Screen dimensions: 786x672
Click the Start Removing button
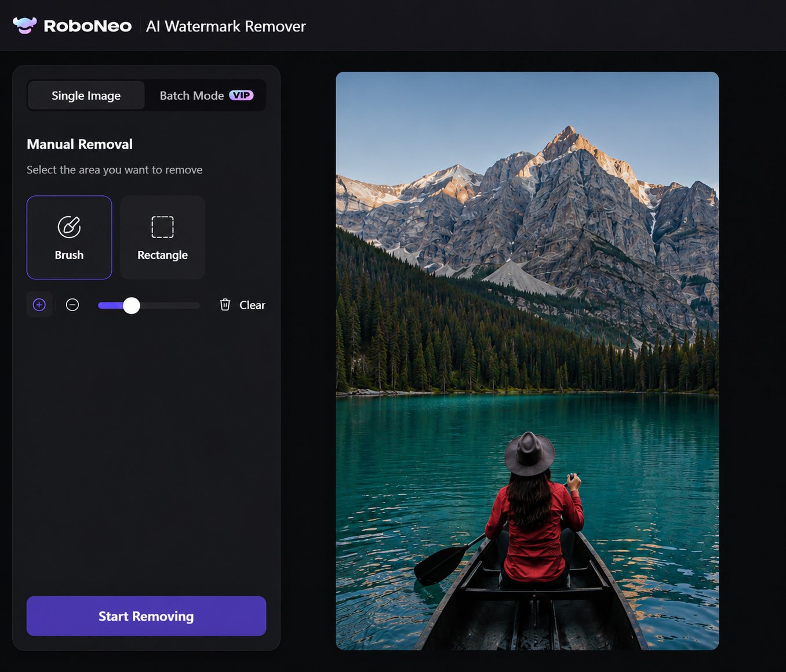[x=146, y=616]
